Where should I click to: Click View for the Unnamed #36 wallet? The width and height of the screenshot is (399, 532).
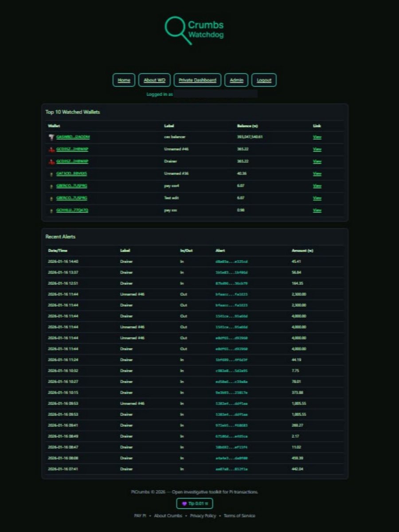[x=317, y=174]
